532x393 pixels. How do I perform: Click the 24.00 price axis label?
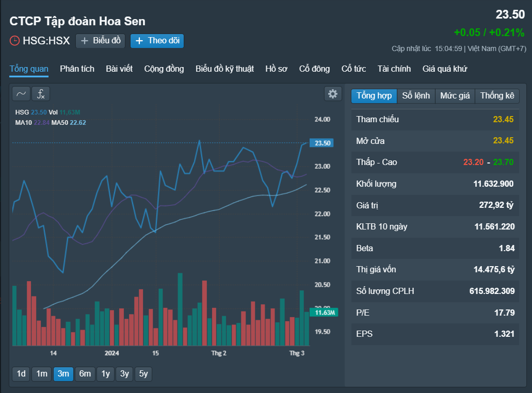coord(322,119)
